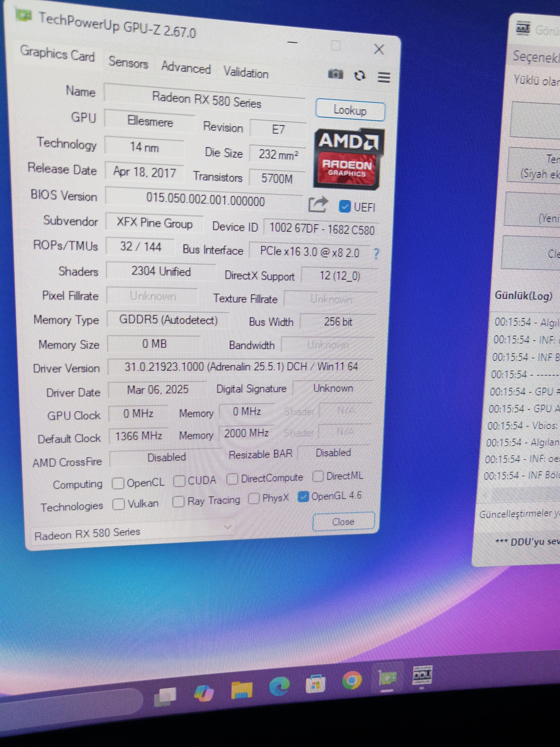
Task: Open the Seçenekler menu in DDU
Action: coord(537,57)
